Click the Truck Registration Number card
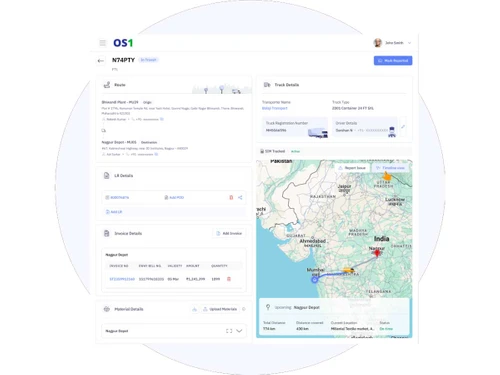 295,127
